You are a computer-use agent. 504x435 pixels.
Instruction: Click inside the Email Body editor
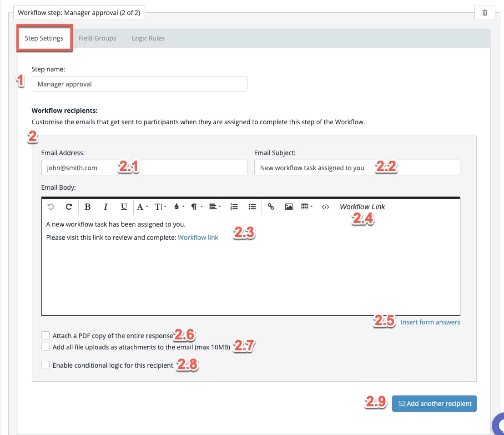[251, 265]
